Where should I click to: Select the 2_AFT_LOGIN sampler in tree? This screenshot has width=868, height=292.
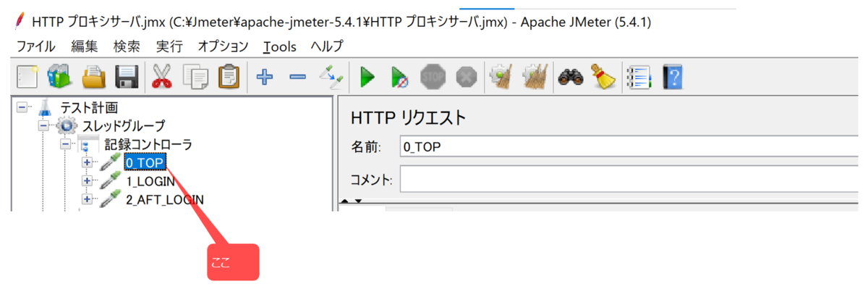(x=165, y=199)
